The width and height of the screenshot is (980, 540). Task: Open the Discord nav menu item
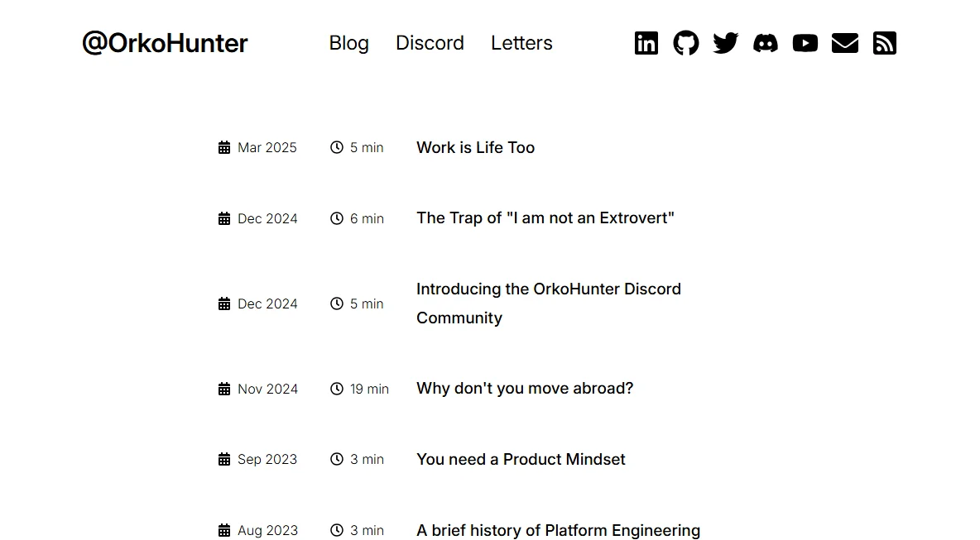click(430, 43)
